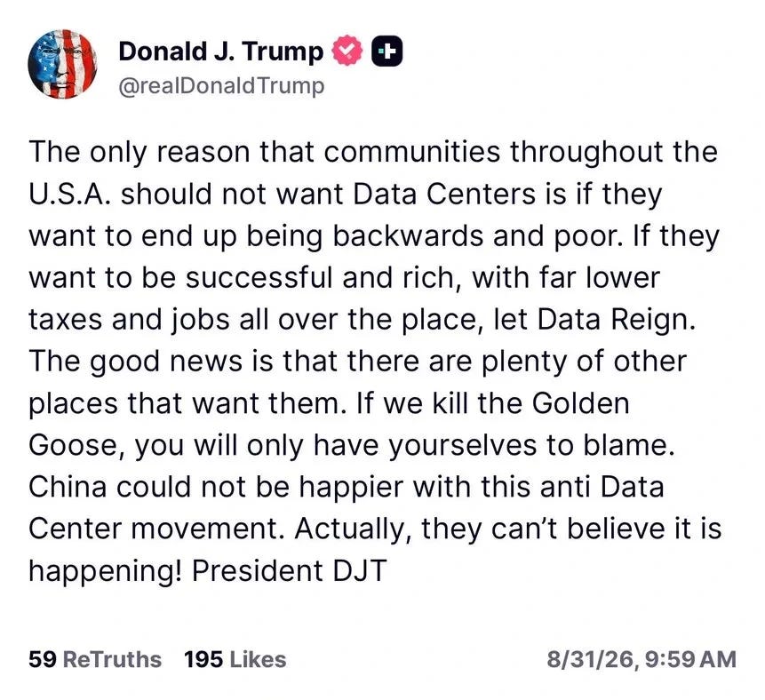The image size is (765, 700).
Task: Click the "U.S.A." text in the post
Action: tap(71, 195)
